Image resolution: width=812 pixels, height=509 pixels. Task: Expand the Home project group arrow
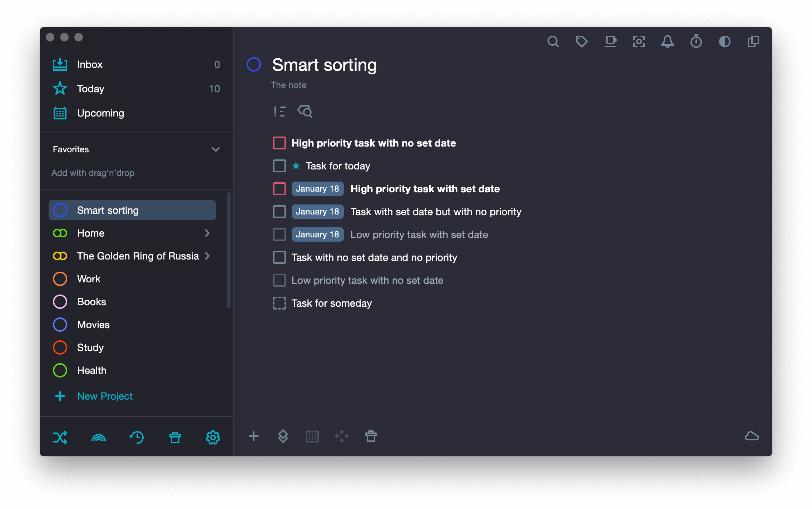[x=207, y=233]
